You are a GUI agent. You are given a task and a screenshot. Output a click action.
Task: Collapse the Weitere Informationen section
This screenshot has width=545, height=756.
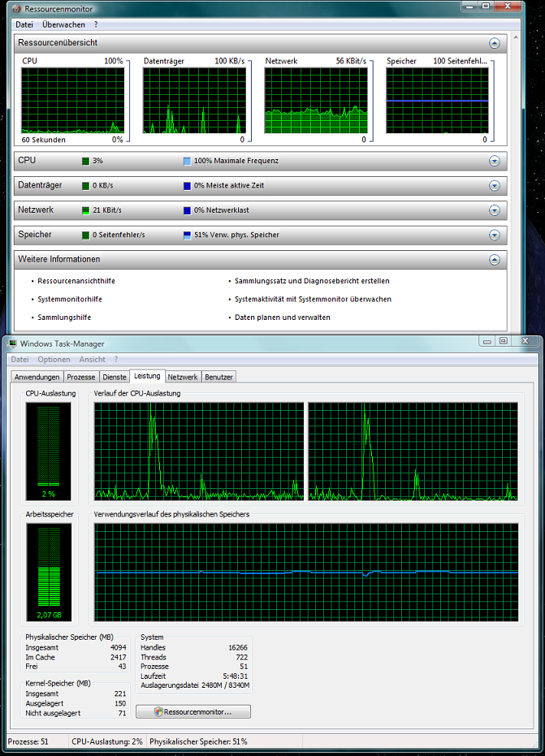(494, 260)
